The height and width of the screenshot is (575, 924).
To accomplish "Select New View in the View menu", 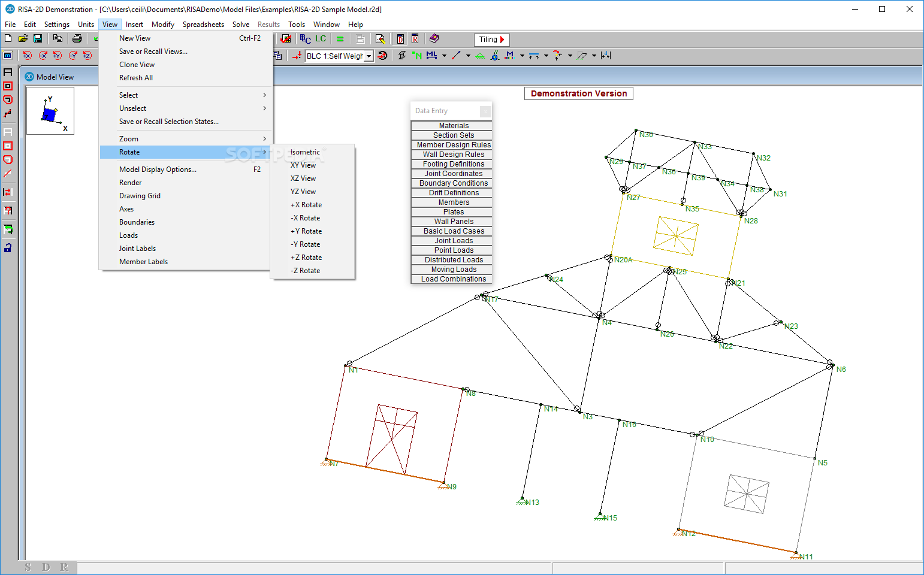I will (186, 38).
